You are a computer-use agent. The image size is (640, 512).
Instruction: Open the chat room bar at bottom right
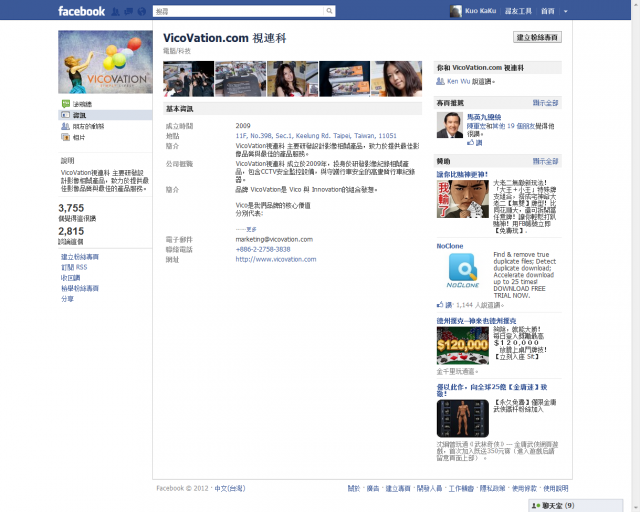(576, 505)
